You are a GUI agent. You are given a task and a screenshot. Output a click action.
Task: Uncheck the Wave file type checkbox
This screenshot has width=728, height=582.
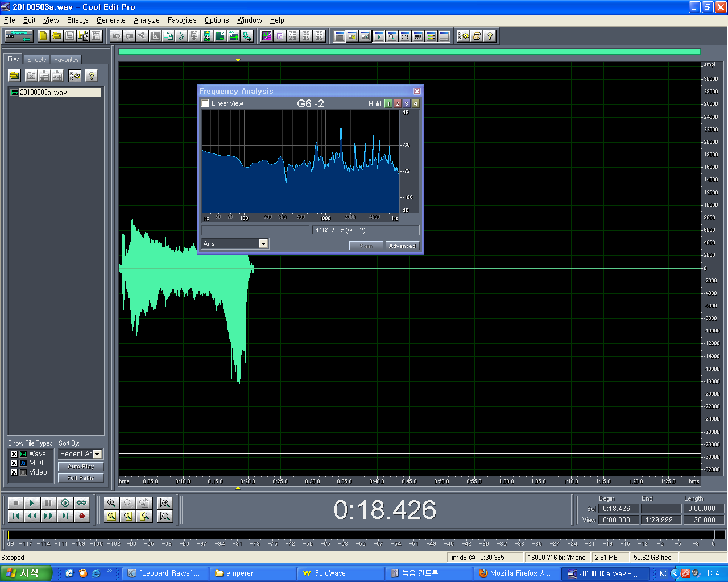(x=14, y=454)
